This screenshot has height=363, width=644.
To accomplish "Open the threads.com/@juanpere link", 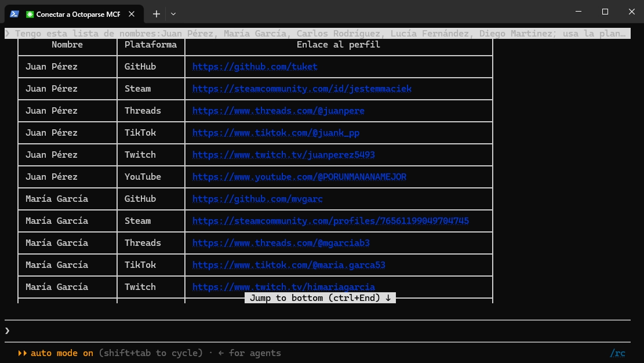I will pos(278,111).
